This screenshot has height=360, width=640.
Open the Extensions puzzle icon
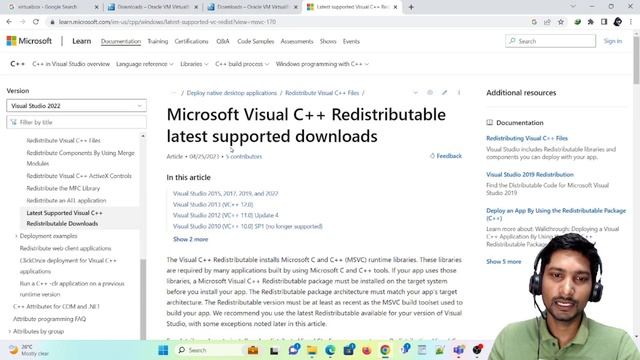[591, 22]
